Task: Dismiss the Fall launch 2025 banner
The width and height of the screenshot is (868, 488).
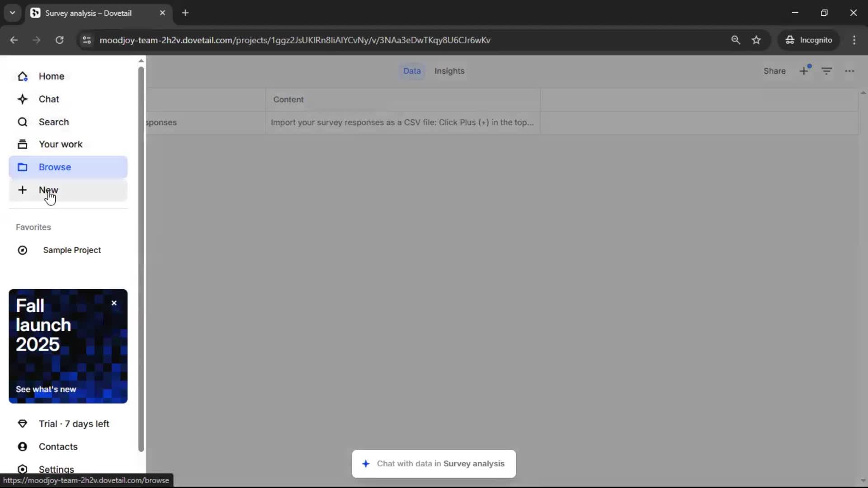Action: (x=114, y=303)
